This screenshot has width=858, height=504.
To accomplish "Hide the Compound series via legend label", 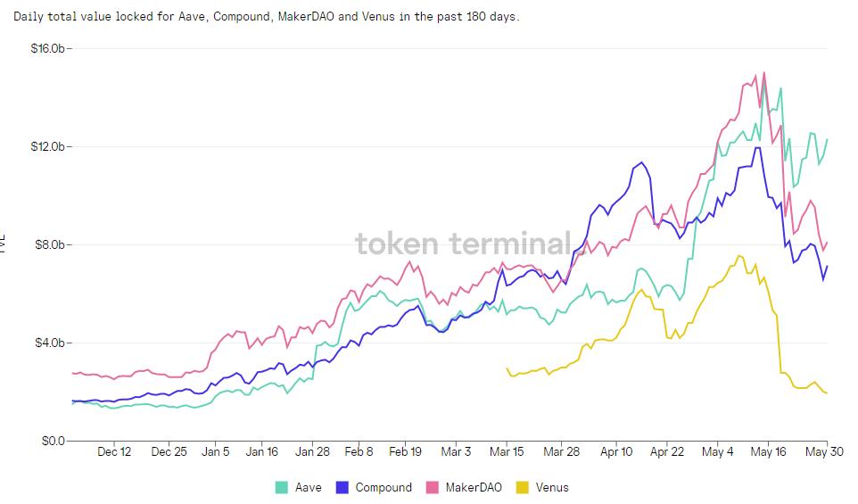I will click(x=384, y=487).
